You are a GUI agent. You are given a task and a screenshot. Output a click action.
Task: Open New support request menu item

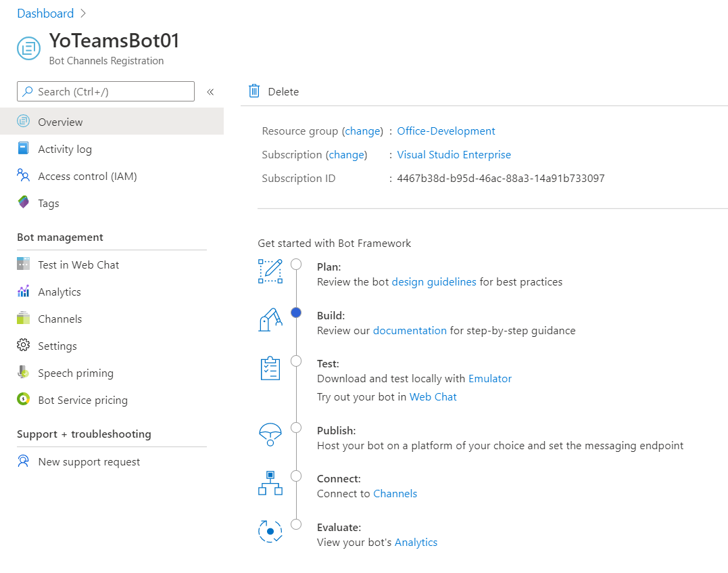pos(89,461)
